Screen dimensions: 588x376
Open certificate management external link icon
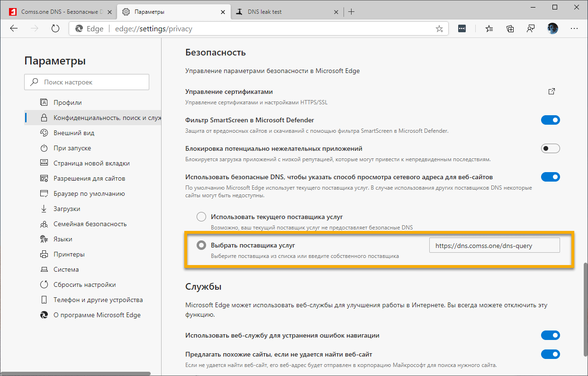click(552, 92)
